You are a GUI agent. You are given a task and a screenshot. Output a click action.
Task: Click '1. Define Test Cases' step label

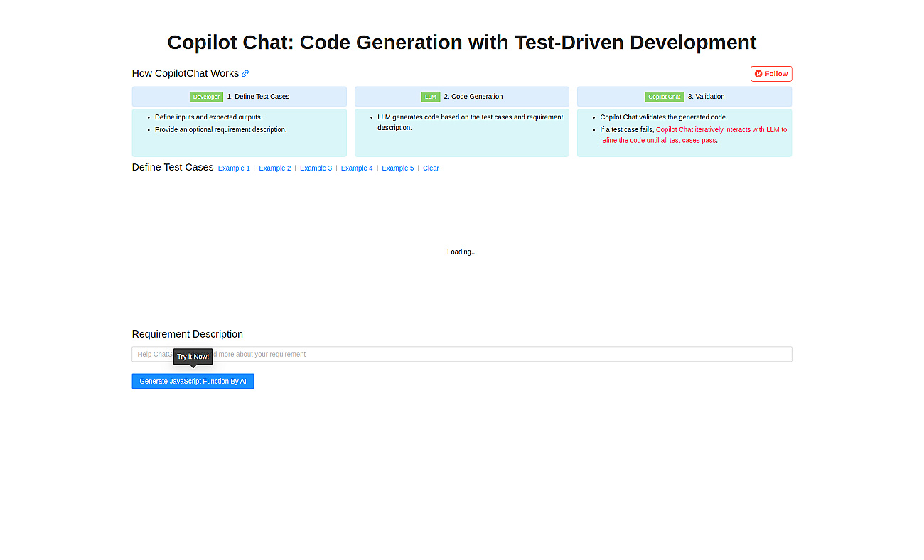coord(258,97)
